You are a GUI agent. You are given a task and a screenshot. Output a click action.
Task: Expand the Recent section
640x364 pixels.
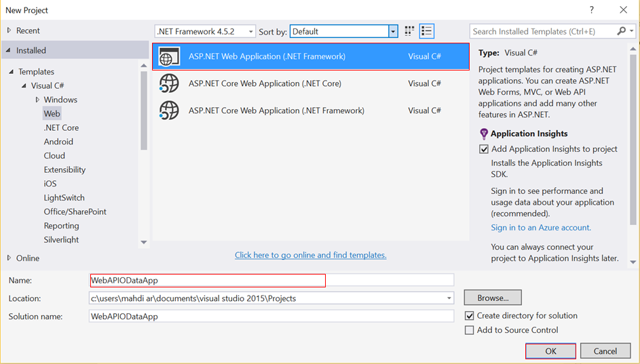tap(9, 30)
